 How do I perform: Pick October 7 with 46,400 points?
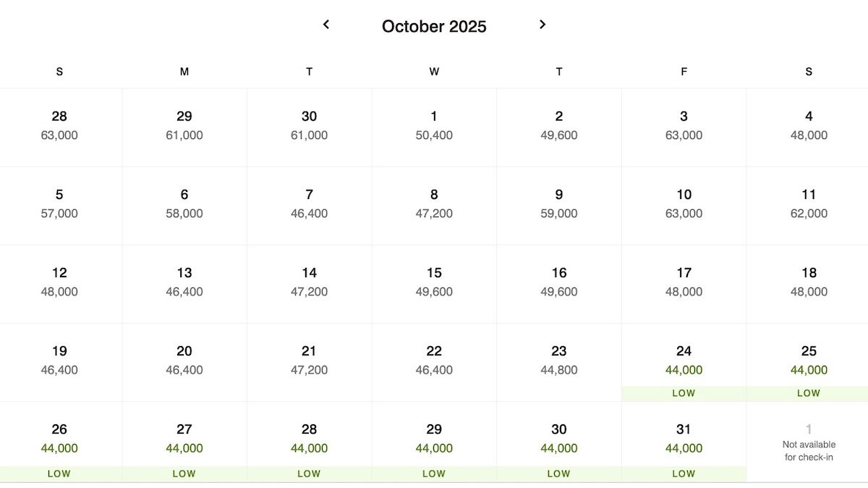309,206
